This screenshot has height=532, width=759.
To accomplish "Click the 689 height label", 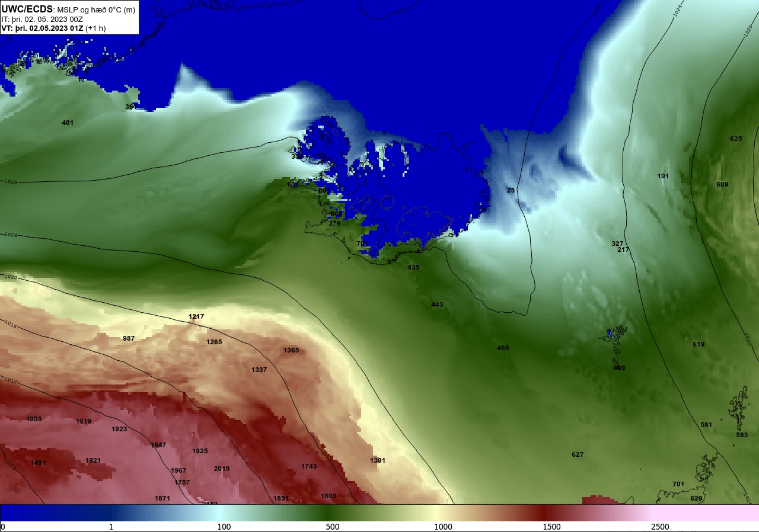I will [722, 184].
